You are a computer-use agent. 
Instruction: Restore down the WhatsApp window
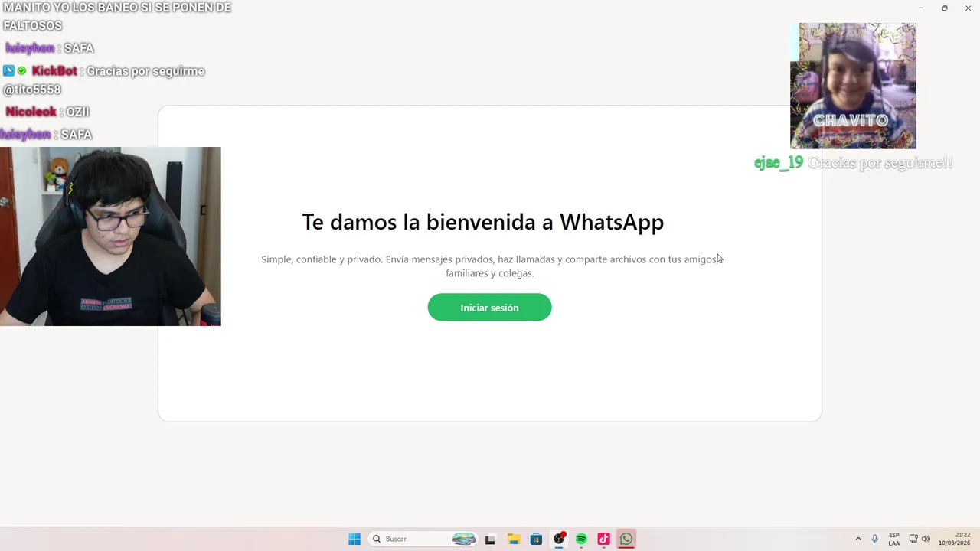[945, 8]
